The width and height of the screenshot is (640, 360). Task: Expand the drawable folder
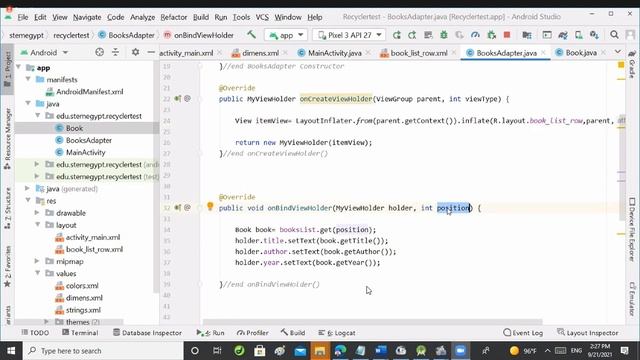[37, 213]
